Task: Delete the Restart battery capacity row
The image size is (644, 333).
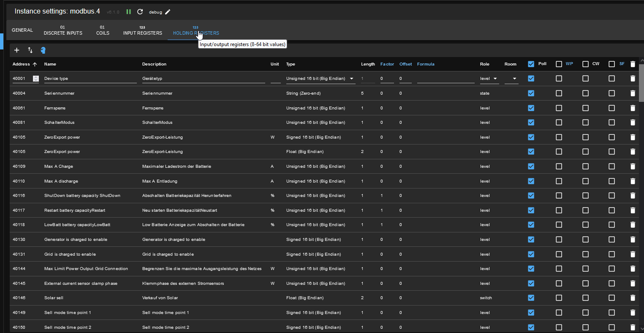Action: 633,210
